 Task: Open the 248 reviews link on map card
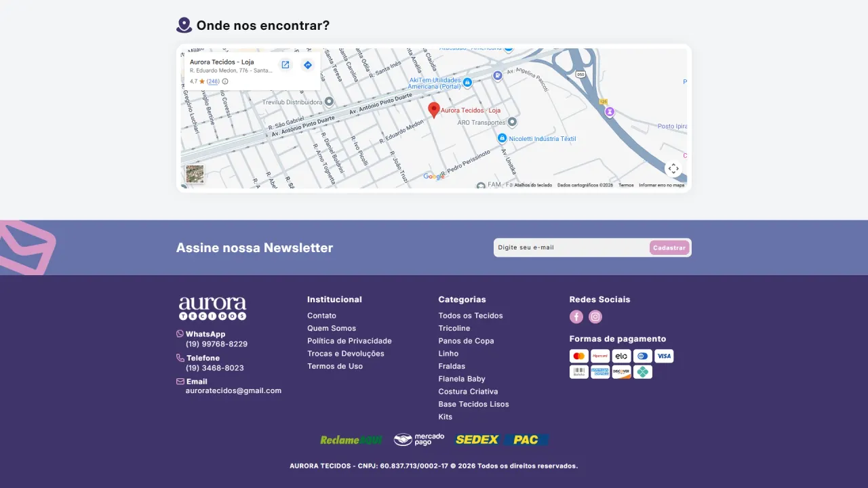213,81
